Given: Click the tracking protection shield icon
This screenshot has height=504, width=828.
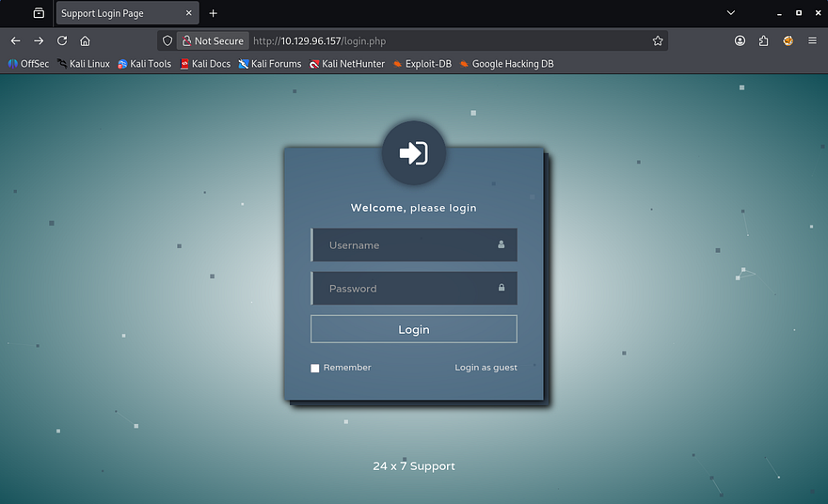Looking at the screenshot, I should (167, 41).
